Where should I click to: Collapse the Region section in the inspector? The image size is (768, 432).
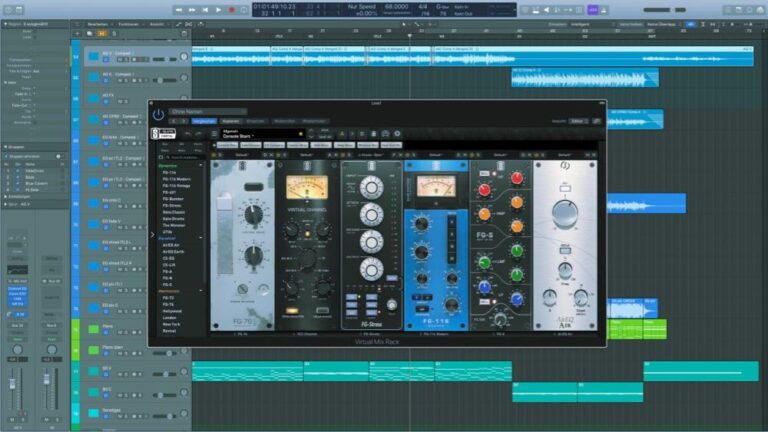click(6, 24)
